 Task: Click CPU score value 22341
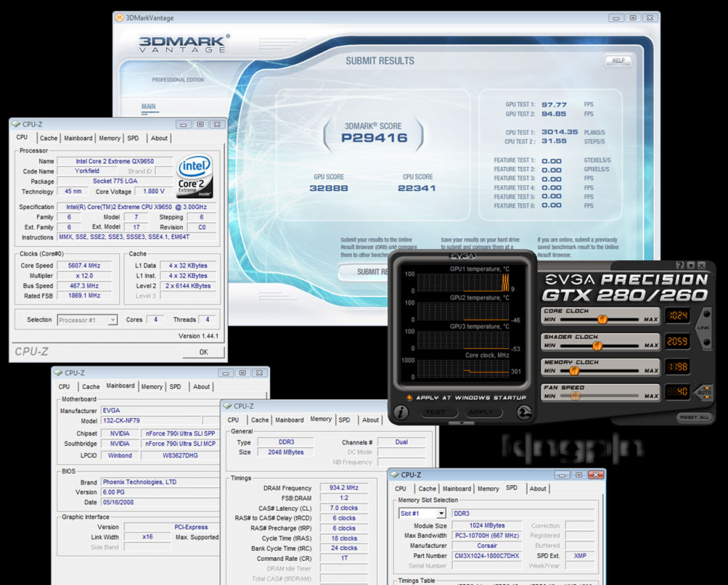click(417, 188)
